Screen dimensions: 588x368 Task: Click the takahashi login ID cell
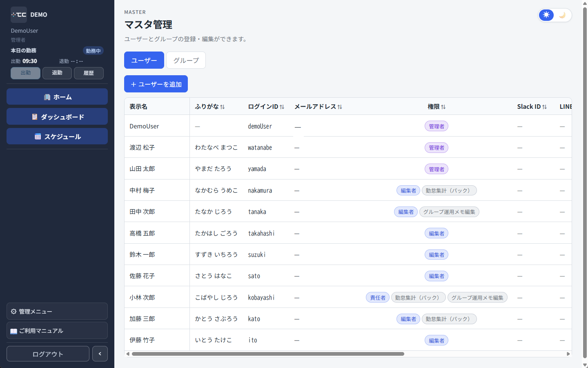tap(261, 233)
